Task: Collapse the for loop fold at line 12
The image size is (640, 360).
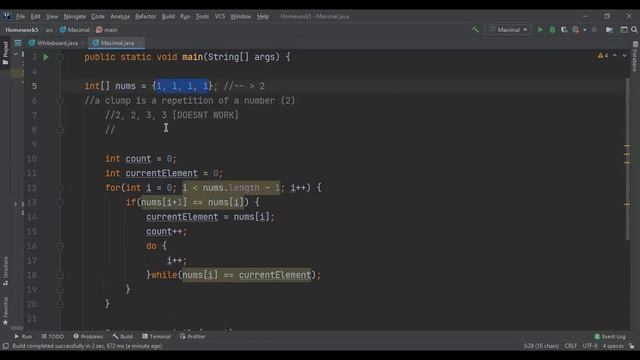Action: (x=60, y=188)
